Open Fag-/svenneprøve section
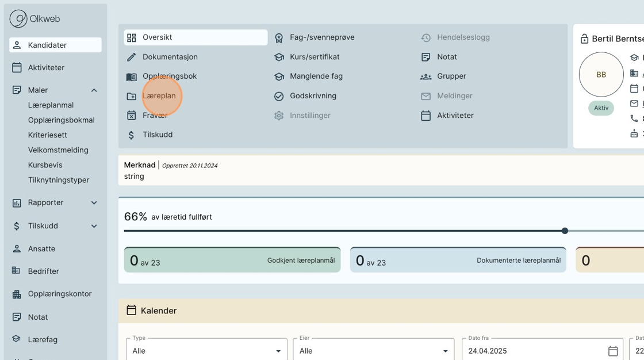 (x=322, y=37)
